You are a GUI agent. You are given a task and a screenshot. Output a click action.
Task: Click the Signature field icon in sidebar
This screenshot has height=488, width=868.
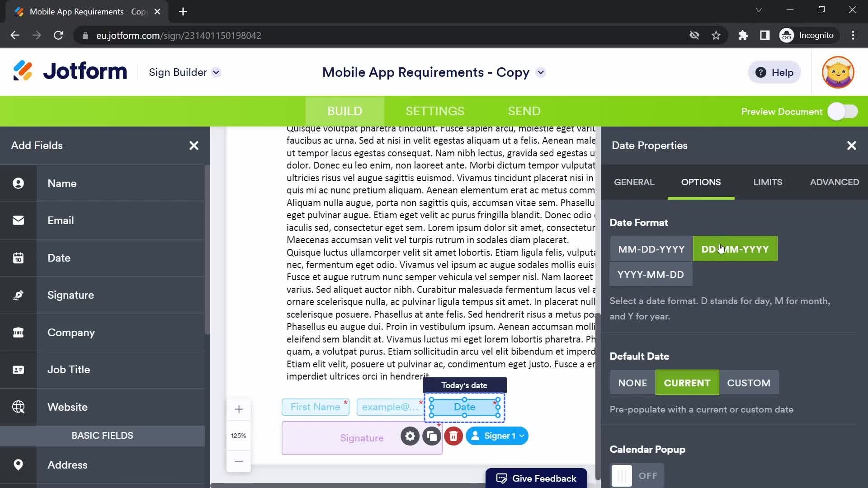19,294
